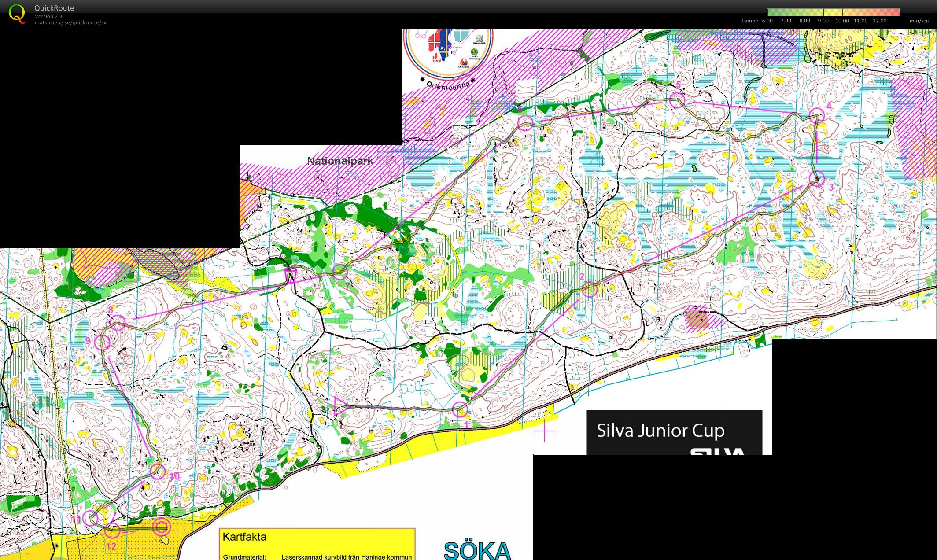937x560 pixels.
Task: Click the 9.00 tempo value
Action: click(823, 21)
